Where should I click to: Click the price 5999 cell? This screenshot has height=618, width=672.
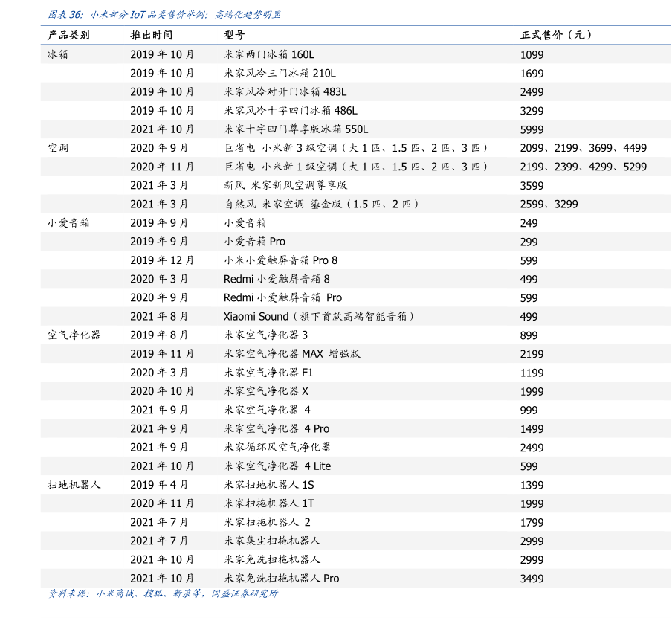(x=532, y=129)
